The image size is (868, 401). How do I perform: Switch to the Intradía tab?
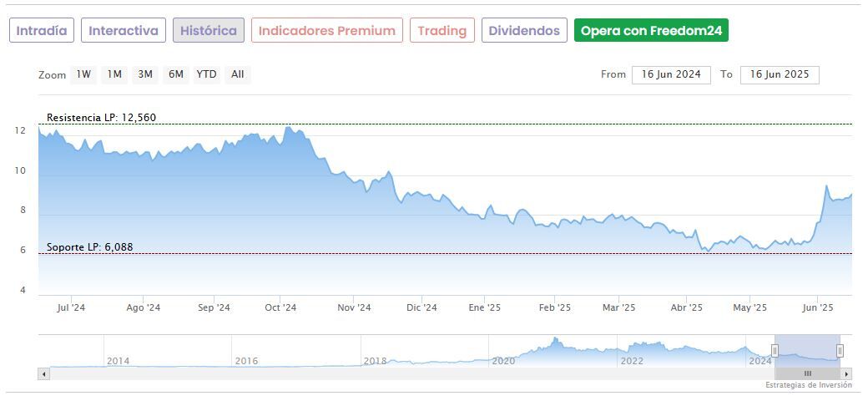point(42,31)
